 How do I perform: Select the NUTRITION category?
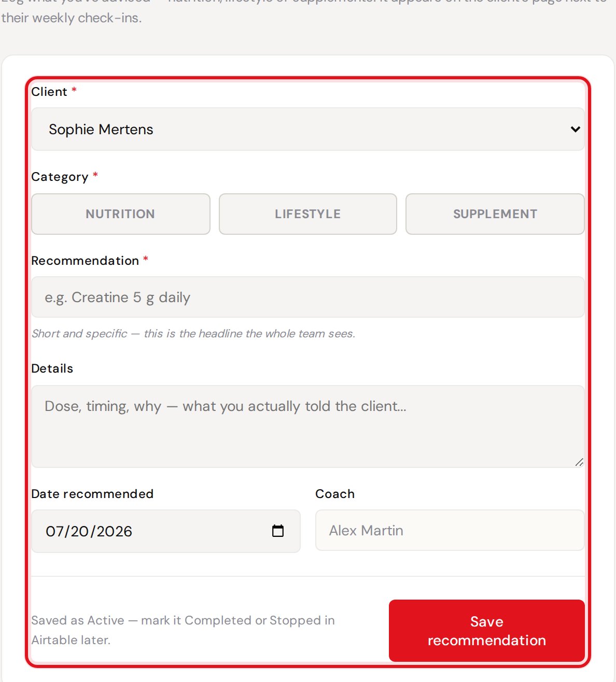point(121,214)
